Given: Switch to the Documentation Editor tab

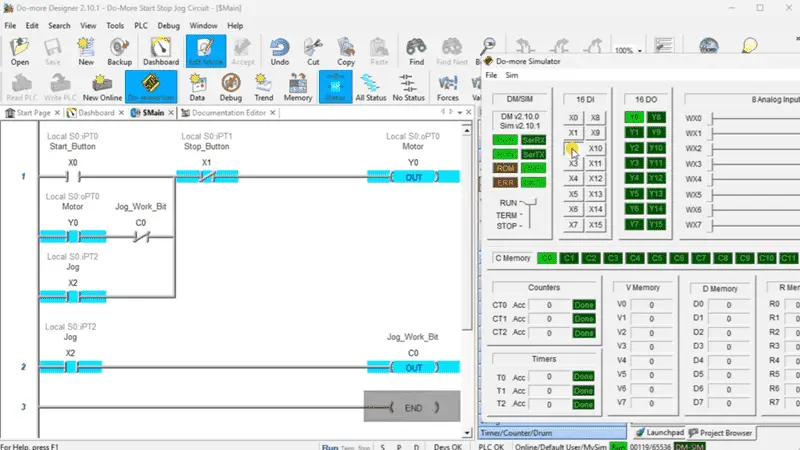Looking at the screenshot, I should (x=229, y=113).
